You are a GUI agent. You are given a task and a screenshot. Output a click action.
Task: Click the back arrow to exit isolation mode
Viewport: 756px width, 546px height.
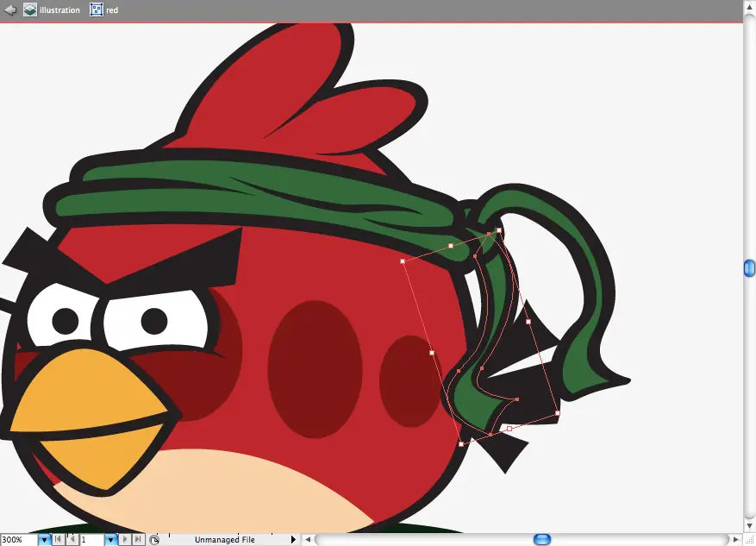pyautogui.click(x=9, y=9)
